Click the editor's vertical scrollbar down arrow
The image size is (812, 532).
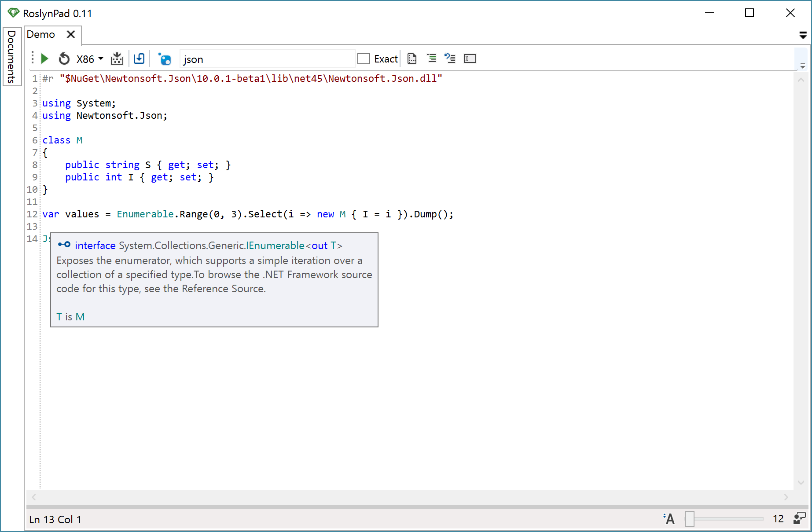801,482
